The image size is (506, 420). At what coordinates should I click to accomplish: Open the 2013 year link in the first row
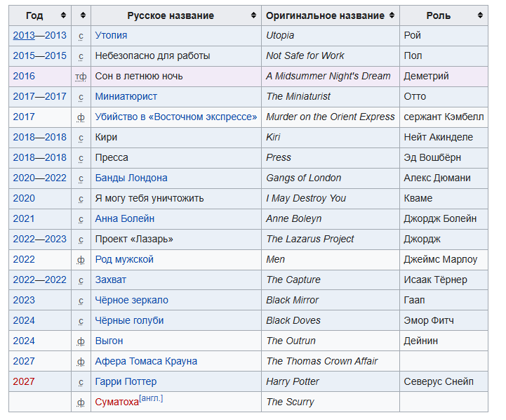pos(24,35)
